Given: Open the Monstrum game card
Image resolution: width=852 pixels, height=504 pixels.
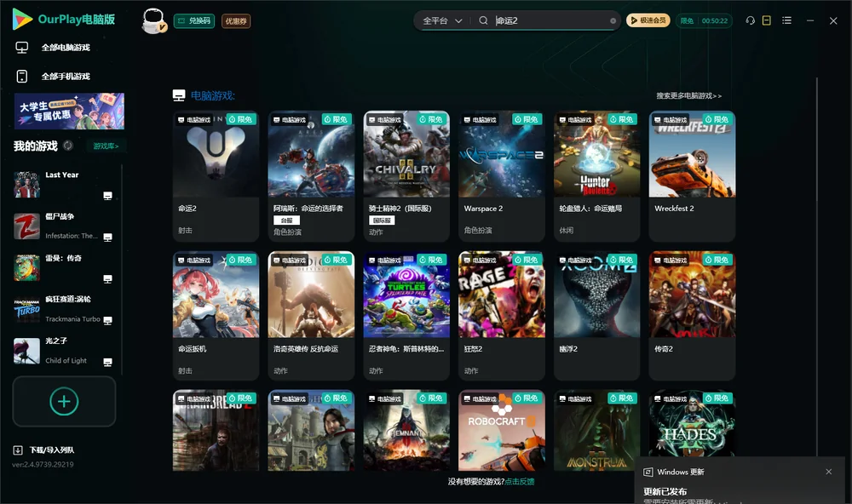Looking at the screenshot, I should (596, 430).
